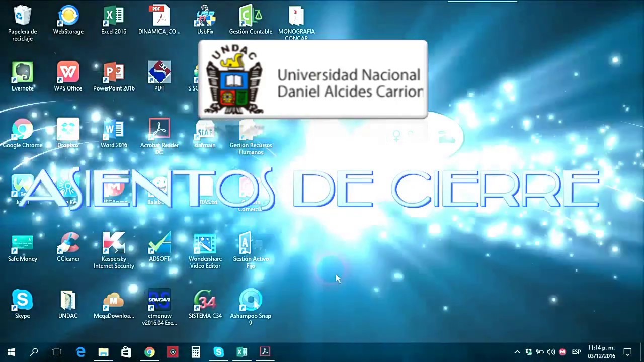Open the clock showing 11:14 p. m.
Screen dimensions: 644x362
(x=601, y=352)
